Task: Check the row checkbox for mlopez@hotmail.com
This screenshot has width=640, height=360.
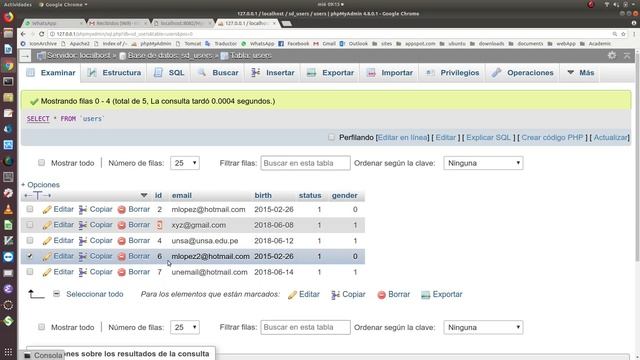Action: pyautogui.click(x=30, y=209)
